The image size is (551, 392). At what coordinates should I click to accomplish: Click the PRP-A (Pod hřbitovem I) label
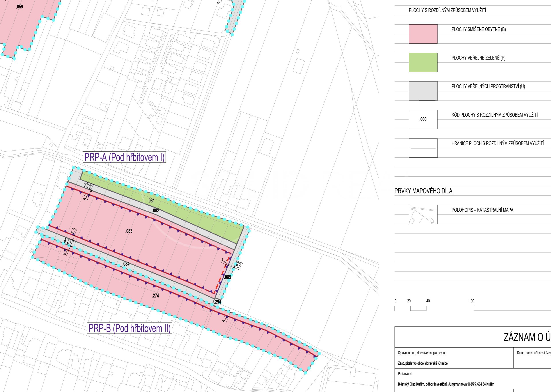pyautogui.click(x=125, y=157)
